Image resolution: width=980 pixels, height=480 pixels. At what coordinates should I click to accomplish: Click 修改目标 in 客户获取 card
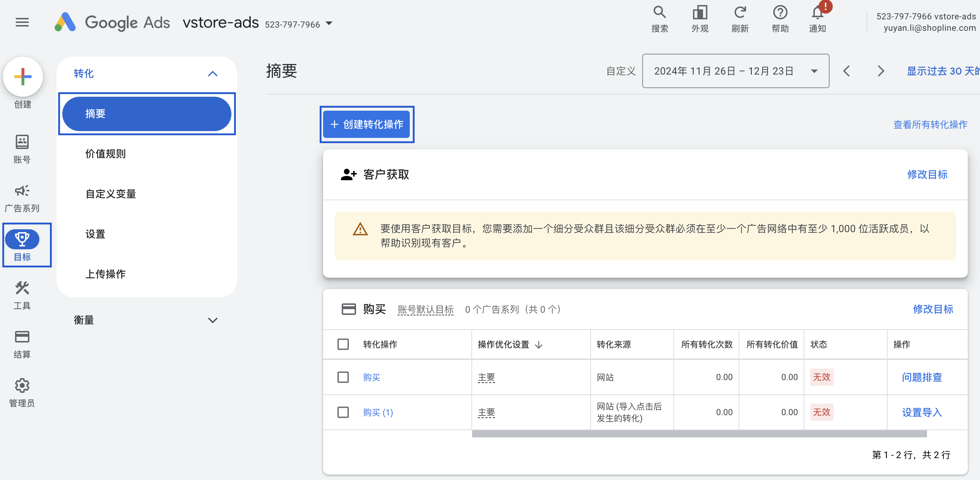927,174
